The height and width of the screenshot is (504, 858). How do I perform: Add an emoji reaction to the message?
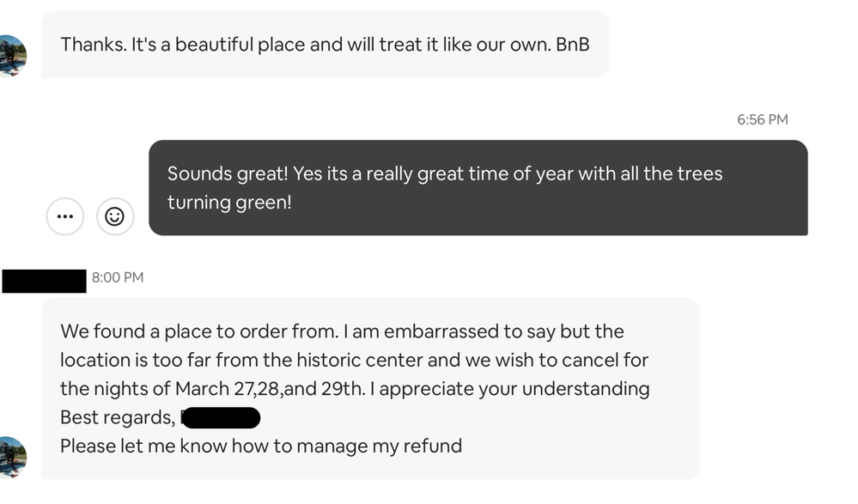pos(114,216)
